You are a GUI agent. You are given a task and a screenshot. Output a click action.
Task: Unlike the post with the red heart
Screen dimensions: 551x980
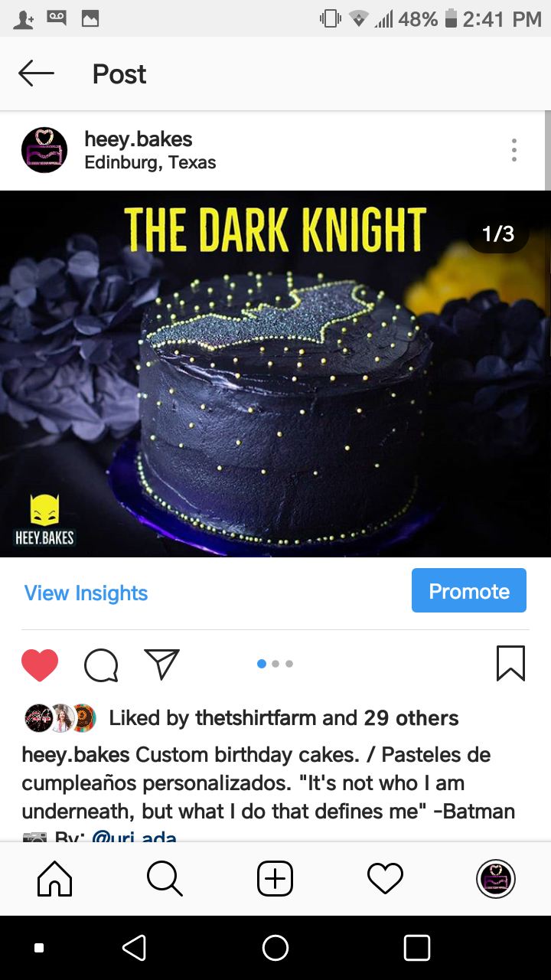point(40,665)
